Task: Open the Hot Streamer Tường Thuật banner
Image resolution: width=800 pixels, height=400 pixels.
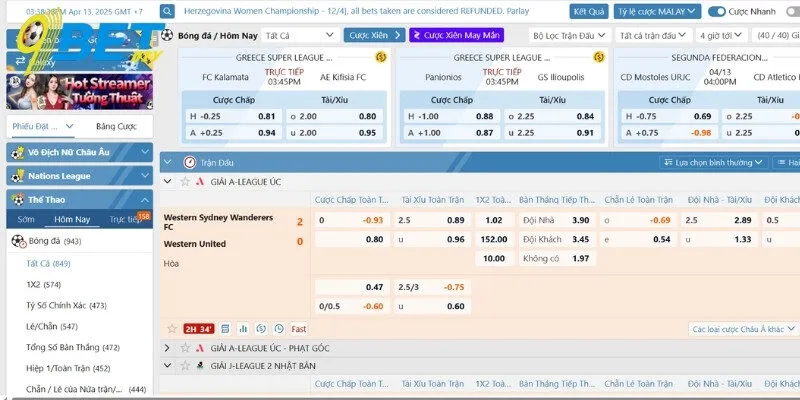Action: [x=79, y=92]
